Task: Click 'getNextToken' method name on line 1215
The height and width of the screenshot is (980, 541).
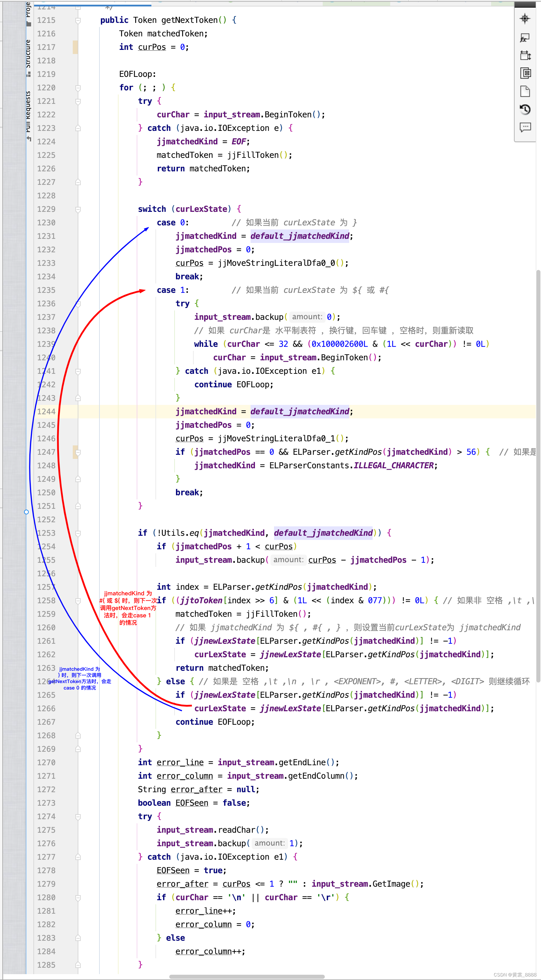Action: tap(190, 20)
